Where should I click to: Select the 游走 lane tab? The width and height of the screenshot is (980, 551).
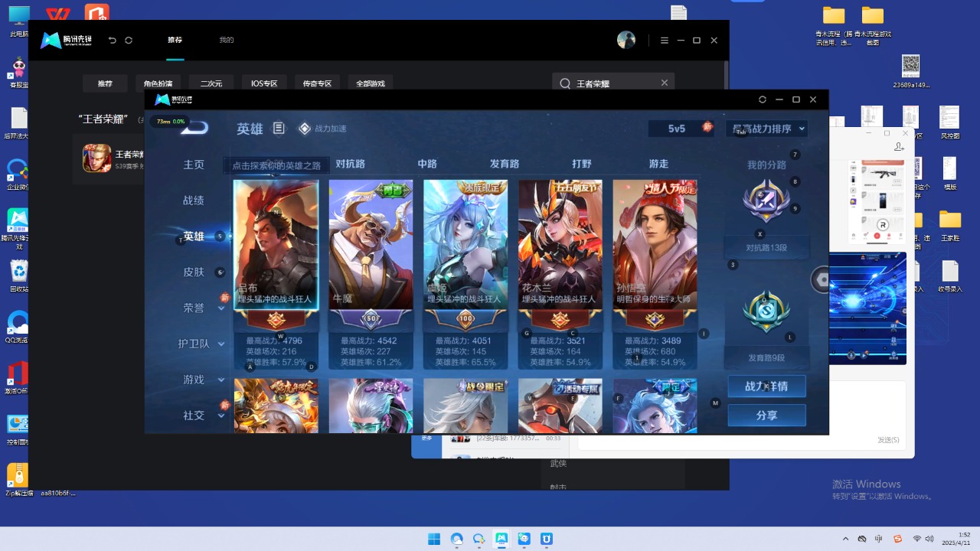[x=658, y=164]
